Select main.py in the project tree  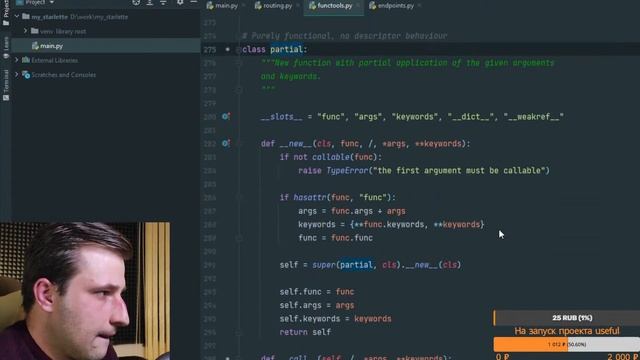[x=106, y=46]
